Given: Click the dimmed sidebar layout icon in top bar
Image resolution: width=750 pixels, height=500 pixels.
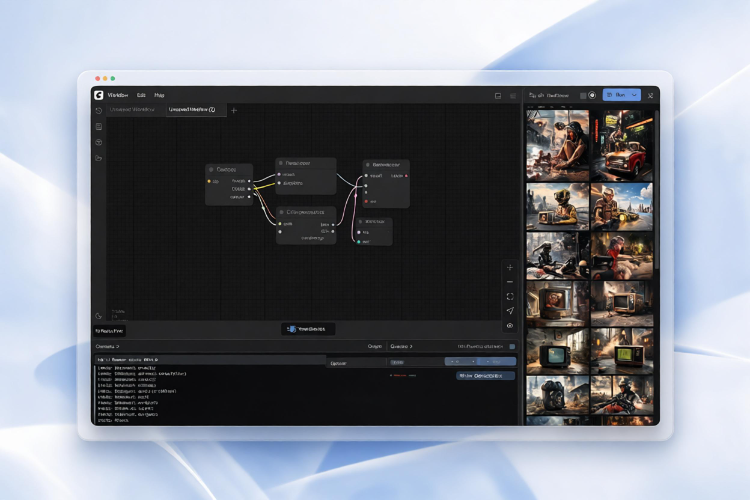Looking at the screenshot, I should [513, 96].
